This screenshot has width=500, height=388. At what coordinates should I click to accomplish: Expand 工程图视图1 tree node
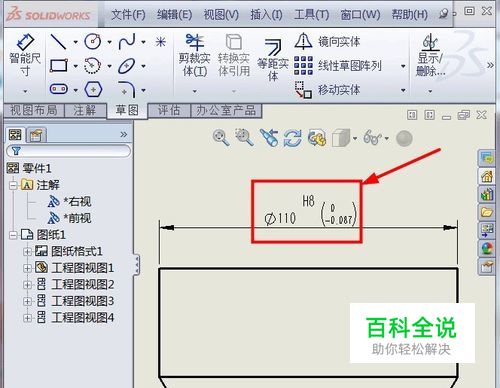pos(27,268)
